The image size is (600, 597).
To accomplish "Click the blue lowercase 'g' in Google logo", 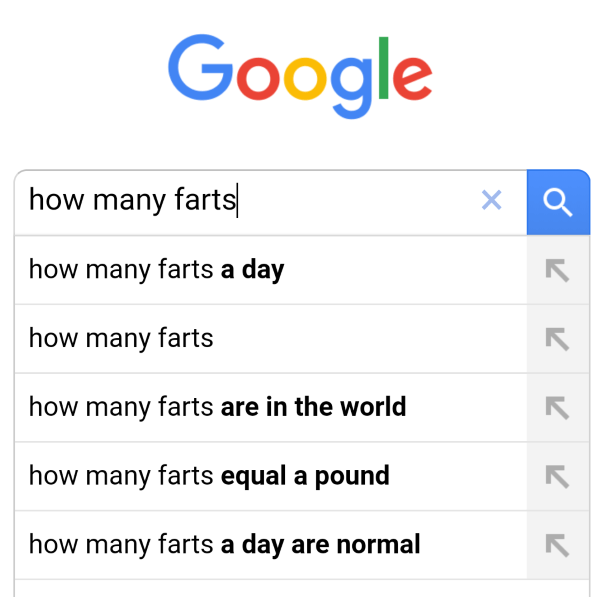I will click(351, 88).
